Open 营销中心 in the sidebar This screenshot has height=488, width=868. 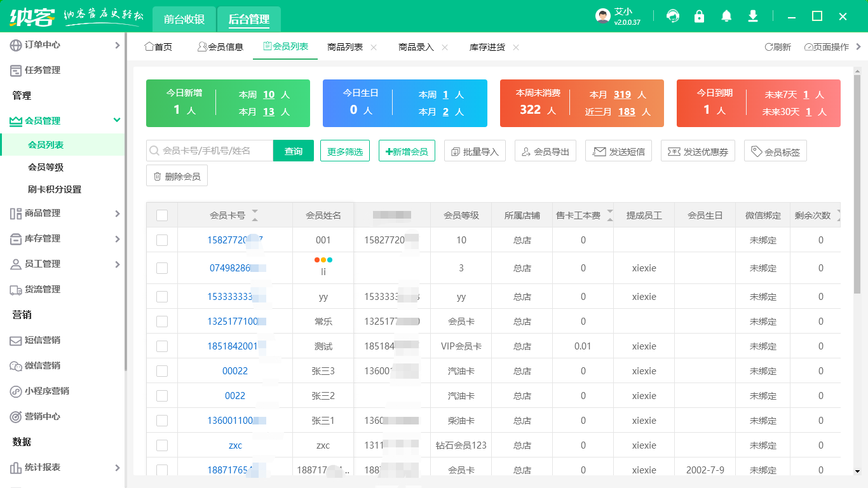pos(43,416)
